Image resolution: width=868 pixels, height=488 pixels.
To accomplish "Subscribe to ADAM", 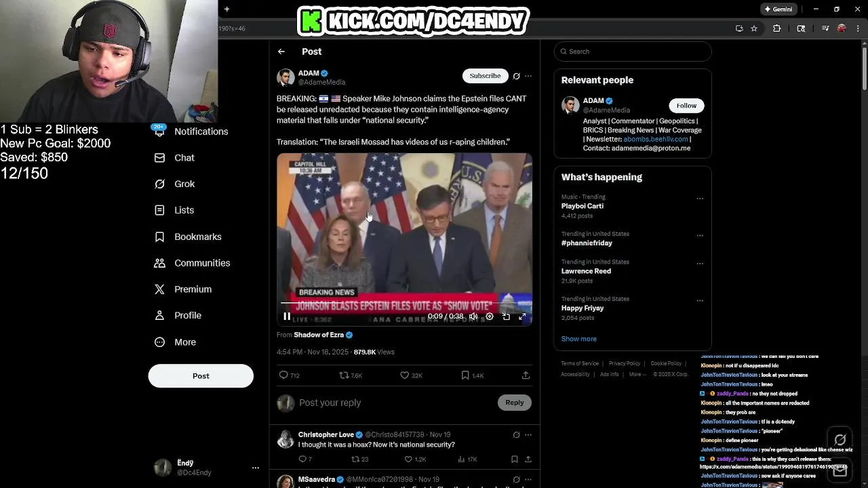I will [x=485, y=76].
